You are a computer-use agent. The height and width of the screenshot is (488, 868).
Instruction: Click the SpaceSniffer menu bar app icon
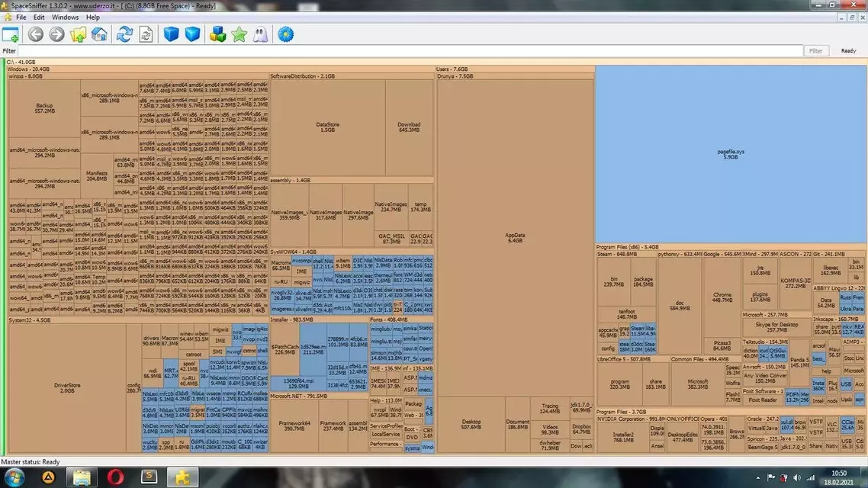coord(7,17)
